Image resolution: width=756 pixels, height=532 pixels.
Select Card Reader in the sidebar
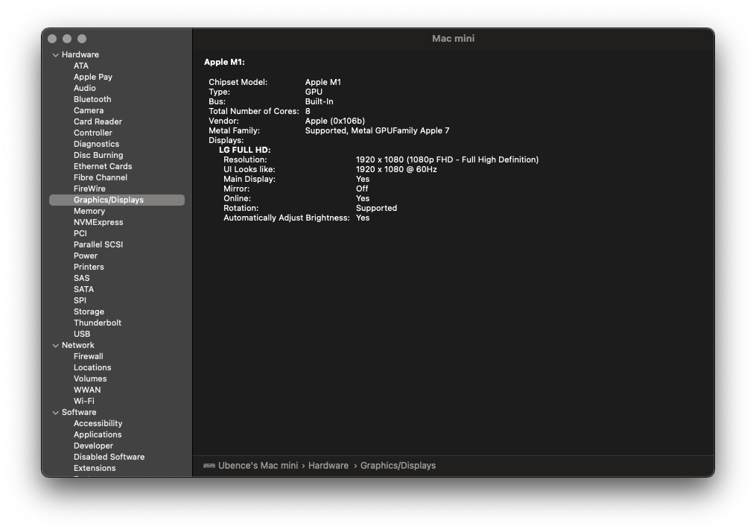[98, 121]
